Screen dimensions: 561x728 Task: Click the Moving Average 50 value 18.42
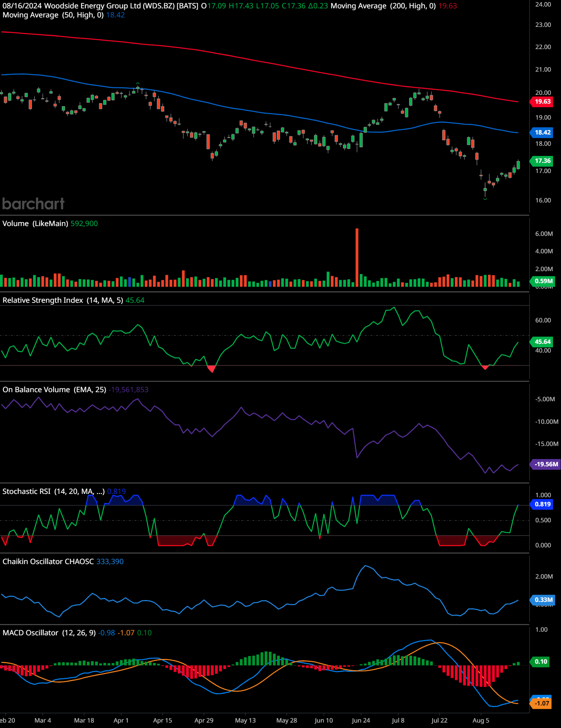pos(115,15)
